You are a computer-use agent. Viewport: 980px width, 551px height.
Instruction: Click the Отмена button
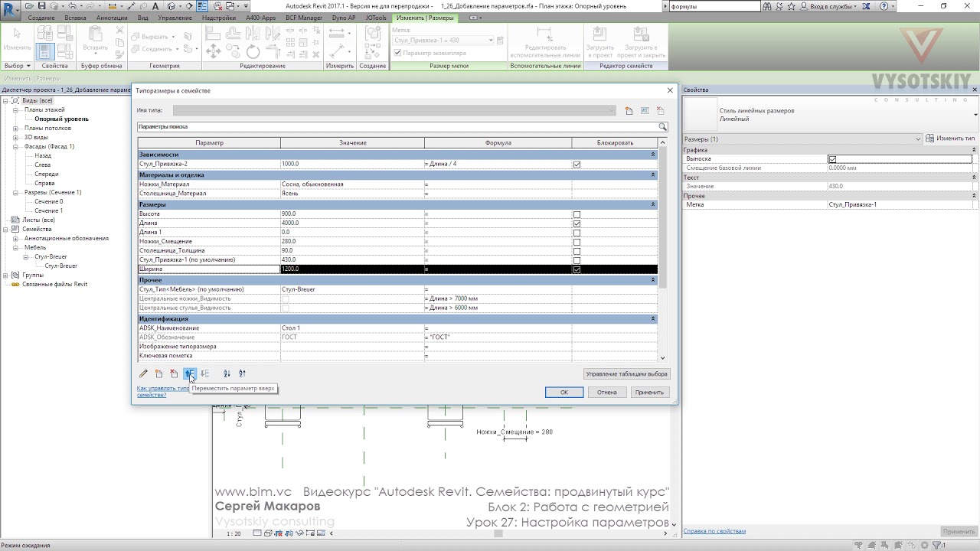(607, 392)
